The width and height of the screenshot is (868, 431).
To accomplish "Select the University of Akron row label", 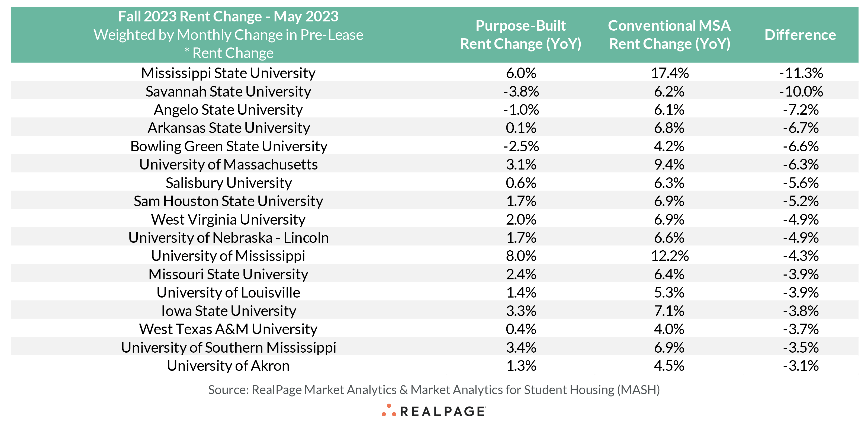I will pos(229,366).
